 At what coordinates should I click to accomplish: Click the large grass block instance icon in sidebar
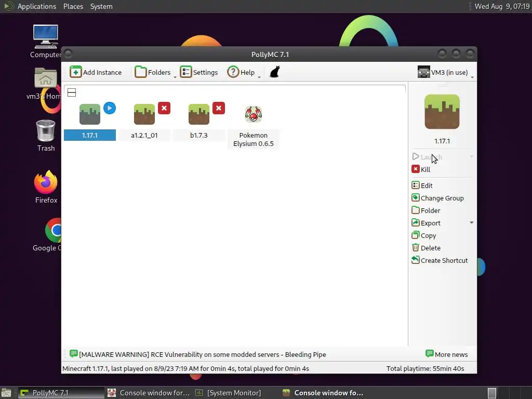pyautogui.click(x=442, y=112)
